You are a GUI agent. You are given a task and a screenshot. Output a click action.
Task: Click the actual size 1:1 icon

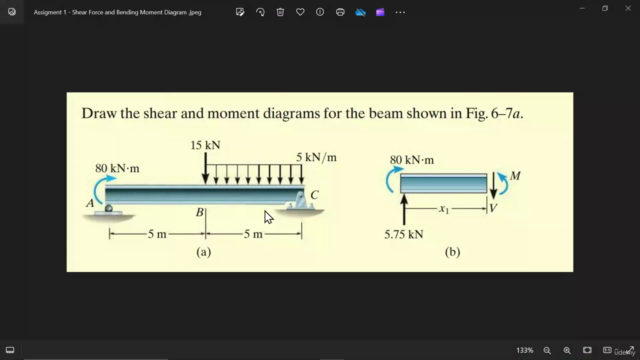tap(607, 350)
